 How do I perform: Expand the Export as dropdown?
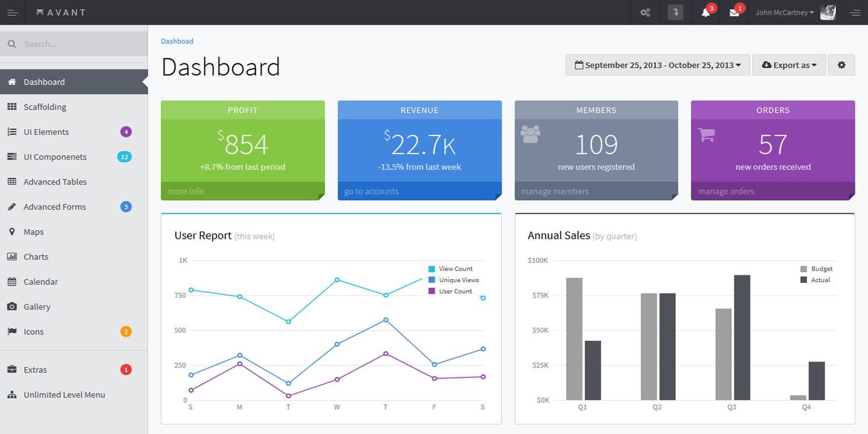pyautogui.click(x=789, y=65)
